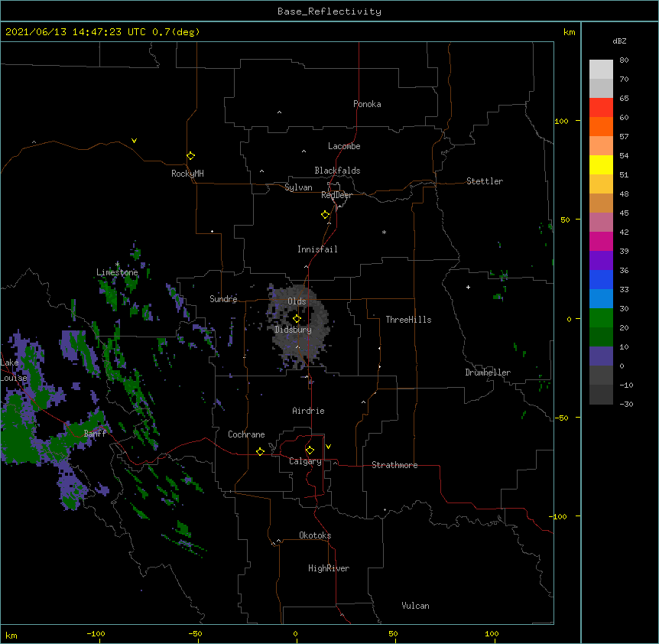Click the yellow diamond marker in Calgary
This screenshot has width=659, height=644.
(310, 450)
